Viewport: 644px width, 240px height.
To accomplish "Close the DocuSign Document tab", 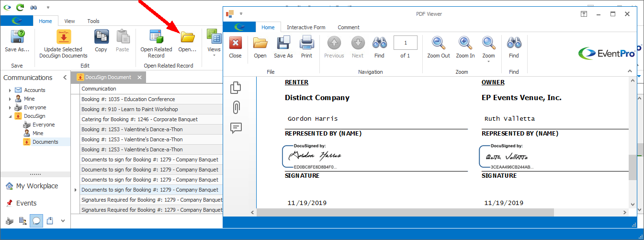I will click(x=139, y=78).
